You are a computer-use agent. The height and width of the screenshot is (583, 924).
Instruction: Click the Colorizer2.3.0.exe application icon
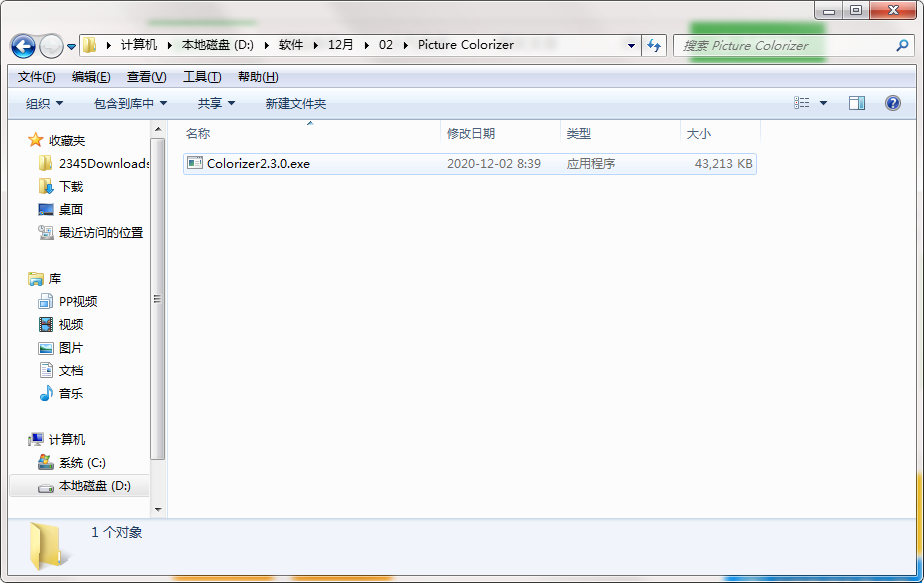coord(194,163)
